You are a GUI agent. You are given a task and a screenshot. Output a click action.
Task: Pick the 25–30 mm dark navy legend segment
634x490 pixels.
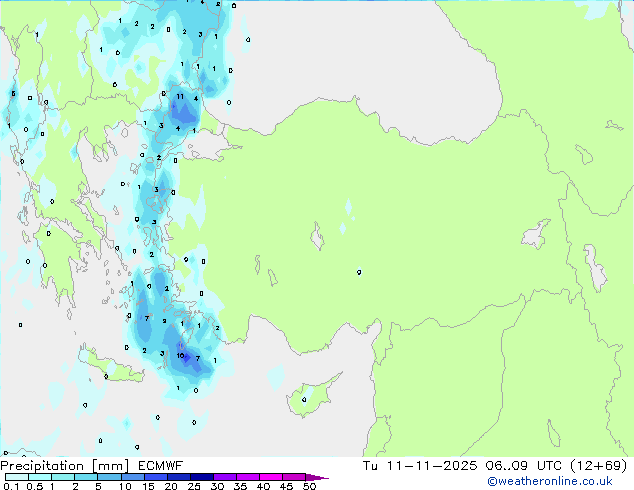pyautogui.click(x=202, y=477)
